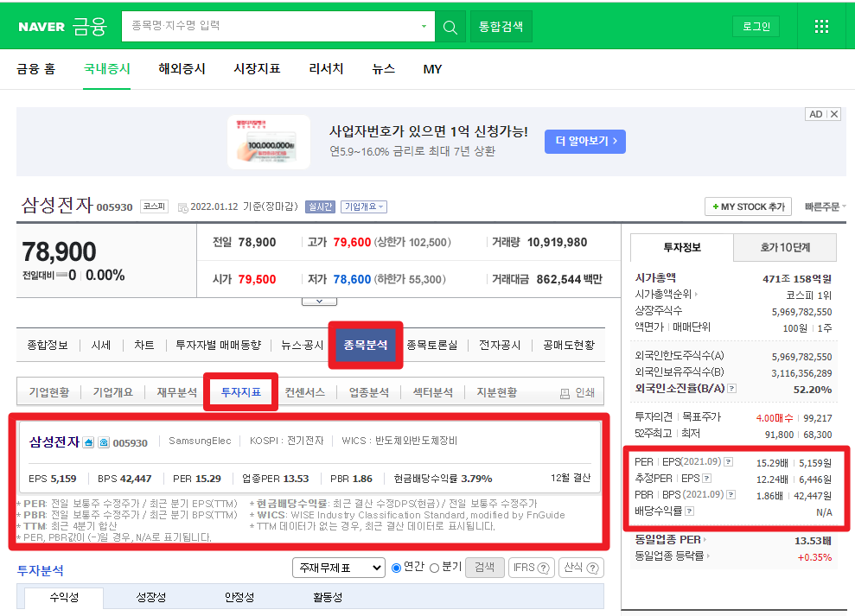
Task: Click the IFRS help button
Action: [531, 568]
